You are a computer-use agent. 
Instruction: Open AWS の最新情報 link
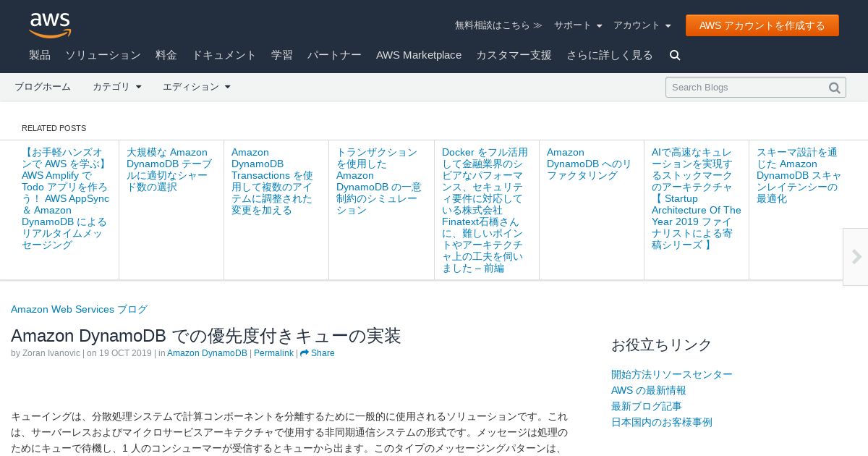(649, 390)
